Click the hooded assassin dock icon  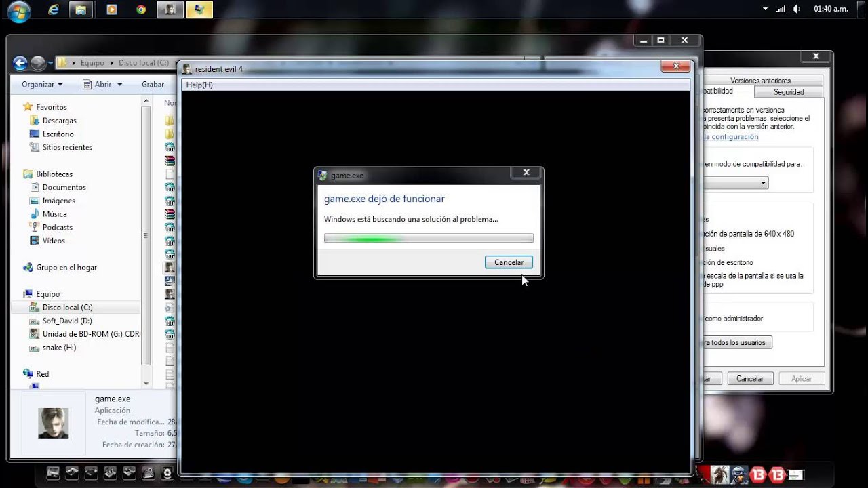tap(719, 474)
